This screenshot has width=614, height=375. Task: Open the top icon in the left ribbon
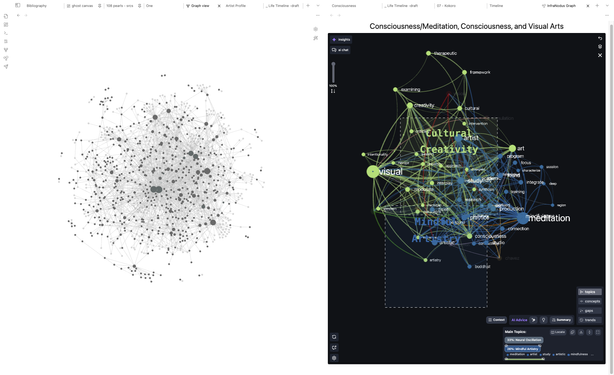coord(6,16)
